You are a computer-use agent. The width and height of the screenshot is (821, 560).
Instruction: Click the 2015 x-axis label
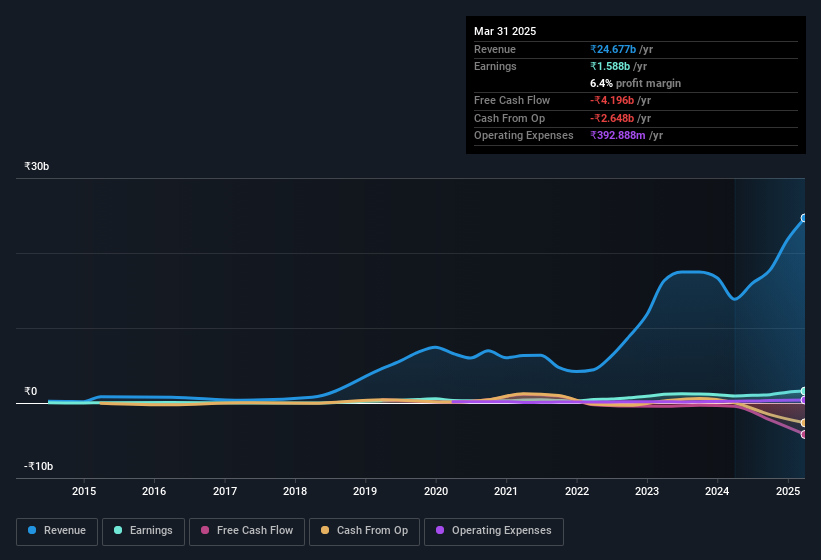click(x=84, y=491)
